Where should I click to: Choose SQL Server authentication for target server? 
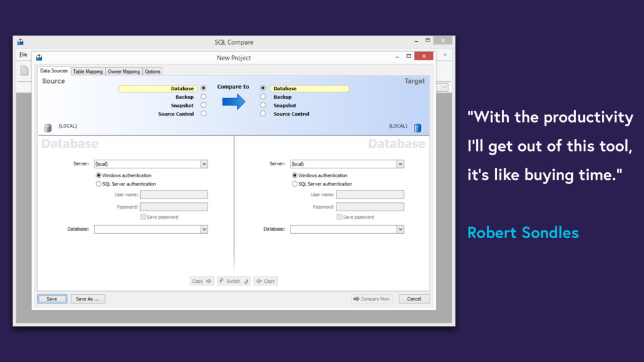coord(294,184)
